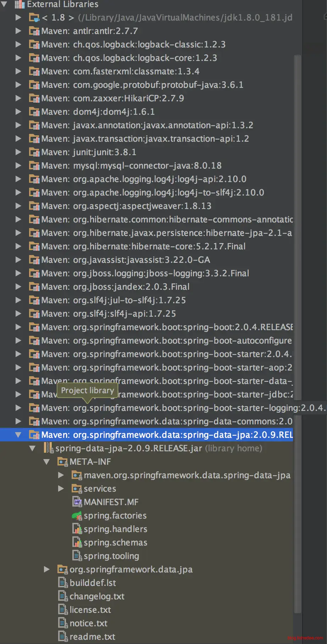Collapse the External Libraries node
The height and width of the screenshot is (644, 327).
click(4, 4)
